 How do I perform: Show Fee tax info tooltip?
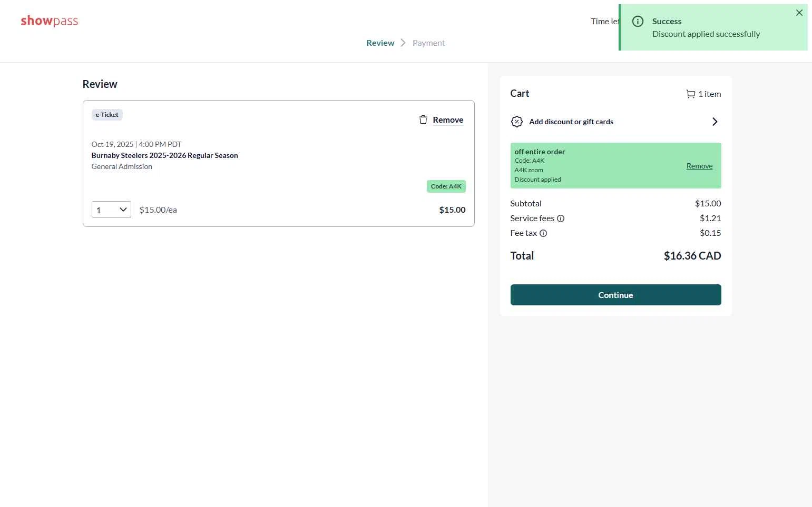543,233
